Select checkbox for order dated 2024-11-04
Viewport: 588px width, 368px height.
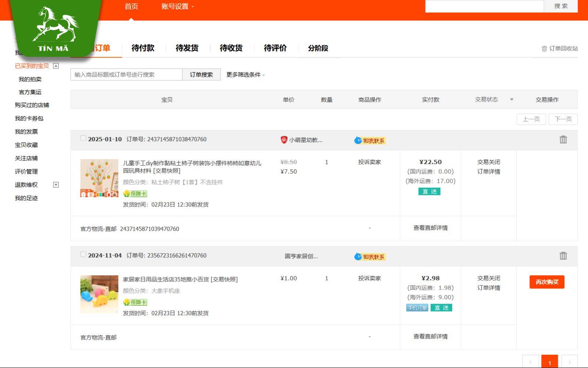(83, 255)
